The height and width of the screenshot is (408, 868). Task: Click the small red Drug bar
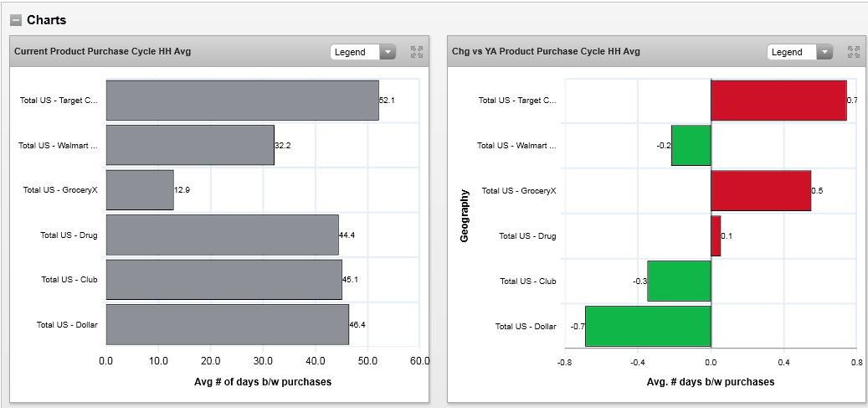(x=716, y=235)
